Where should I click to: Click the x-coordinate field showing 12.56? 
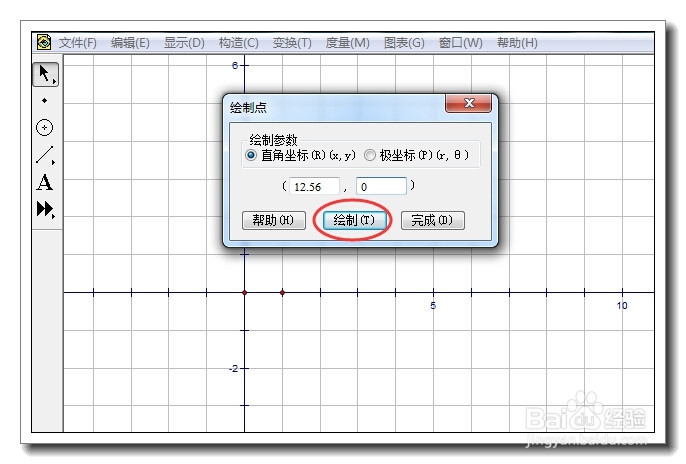(314, 187)
